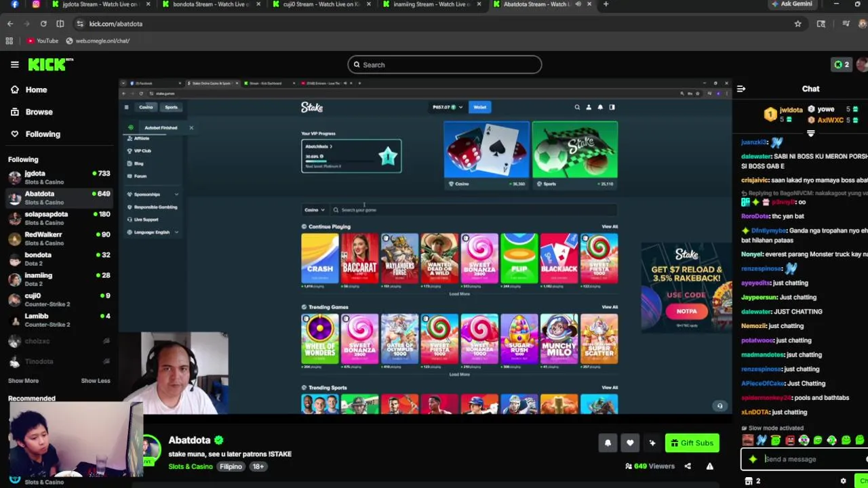This screenshot has width=868, height=488.
Task: Open the bondota channel
Action: coord(59,259)
